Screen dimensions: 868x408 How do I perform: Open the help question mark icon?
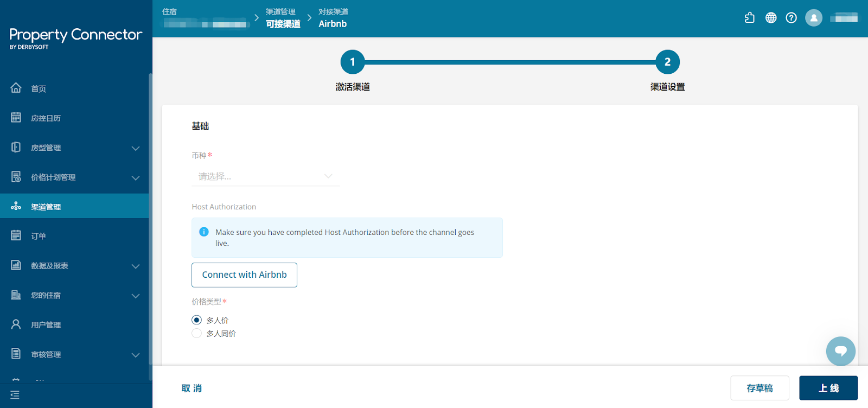(x=792, y=18)
